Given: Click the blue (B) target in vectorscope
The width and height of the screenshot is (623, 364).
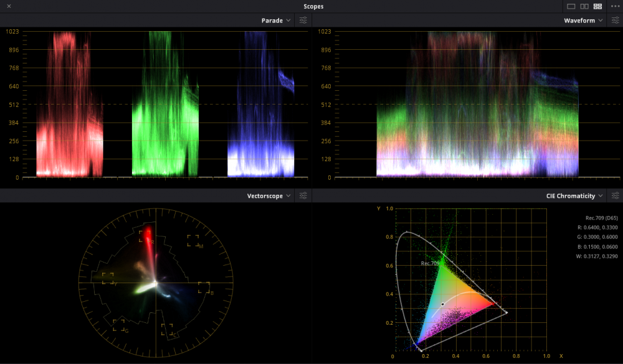Looking at the screenshot, I should [204, 287].
